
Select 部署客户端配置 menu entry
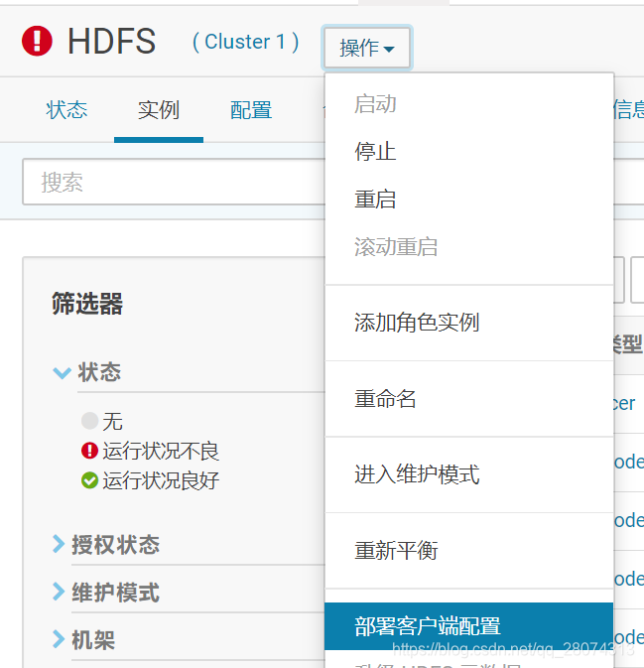(x=469, y=626)
